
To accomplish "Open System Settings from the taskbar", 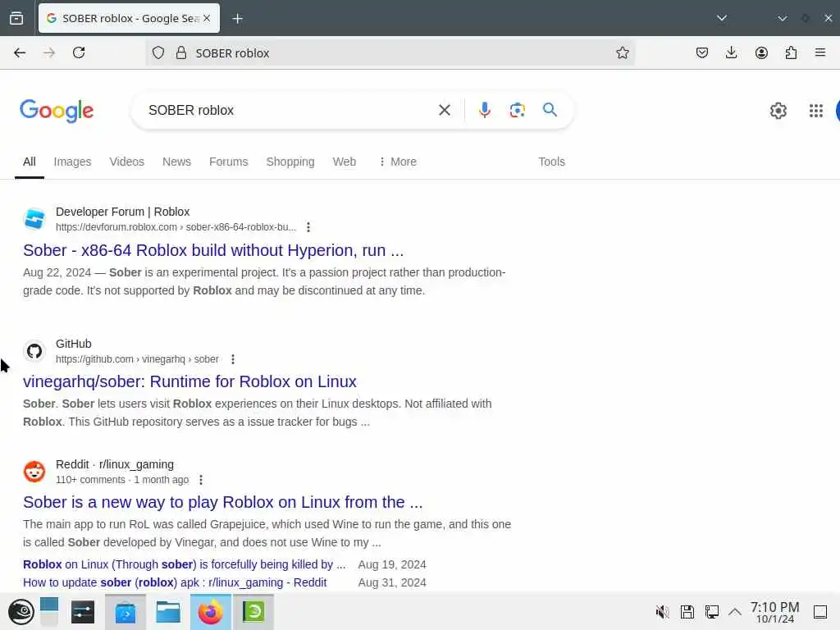I will click(x=83, y=612).
